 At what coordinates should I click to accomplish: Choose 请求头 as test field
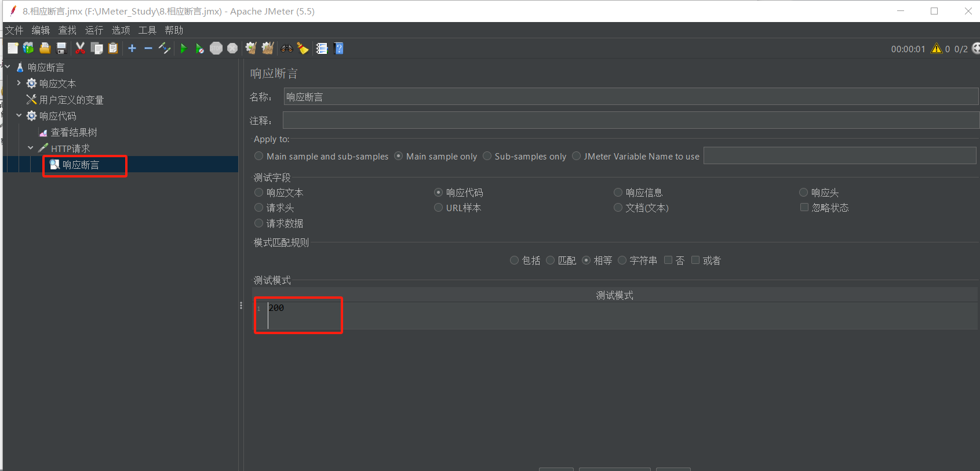(x=259, y=208)
